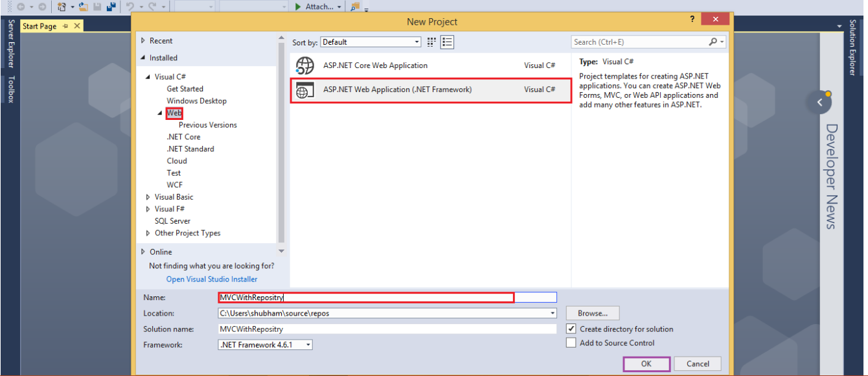Viewport: 868px width, 376px height.
Task: Enable Add to Source Control checkbox
Action: pos(571,343)
